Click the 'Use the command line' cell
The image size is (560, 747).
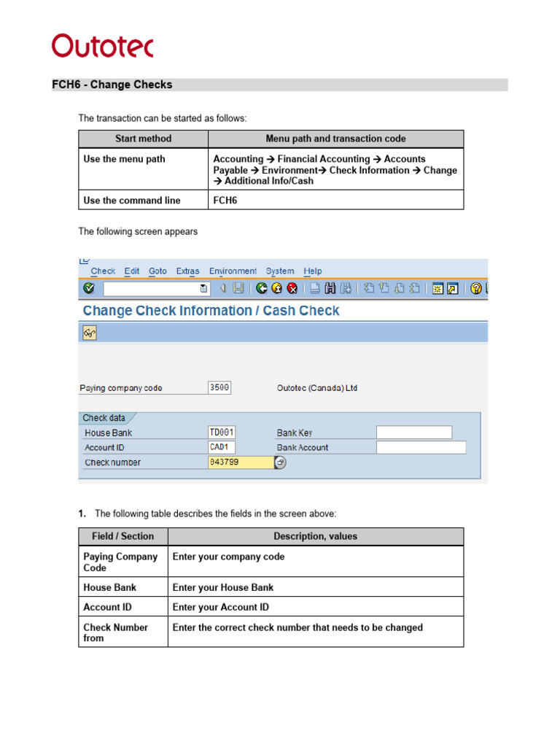(x=144, y=200)
